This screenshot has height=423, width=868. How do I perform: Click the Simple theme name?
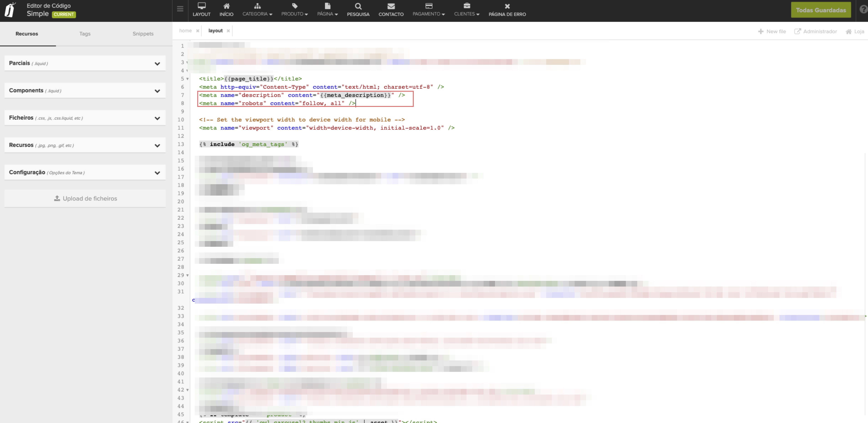tap(38, 14)
